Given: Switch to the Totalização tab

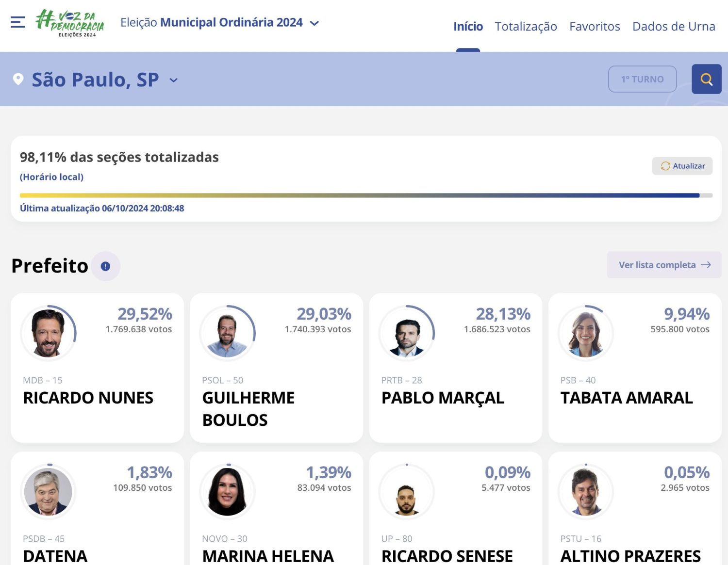Looking at the screenshot, I should click(x=526, y=26).
